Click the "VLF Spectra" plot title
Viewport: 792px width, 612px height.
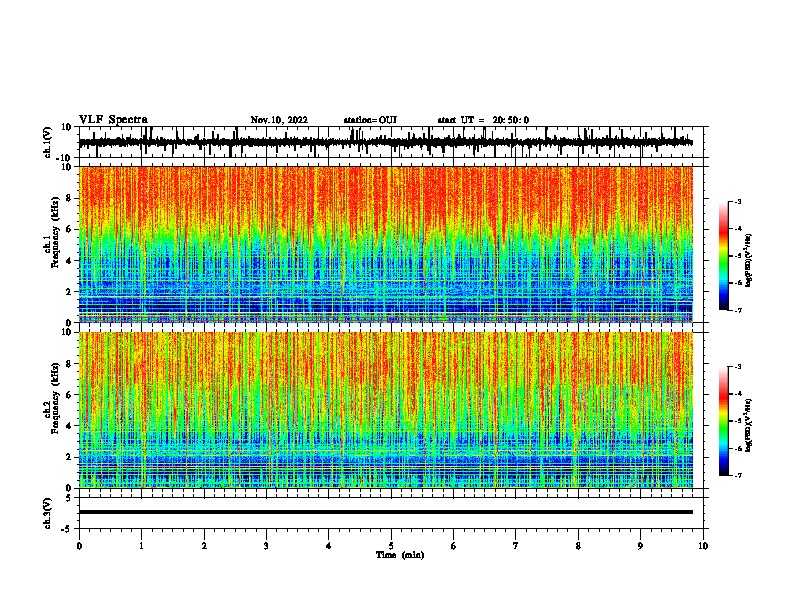coord(113,119)
